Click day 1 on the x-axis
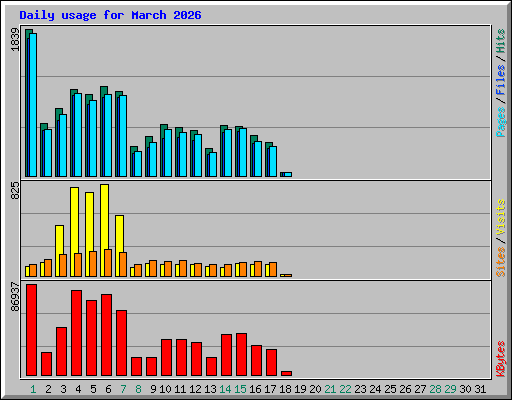 (x=33, y=389)
